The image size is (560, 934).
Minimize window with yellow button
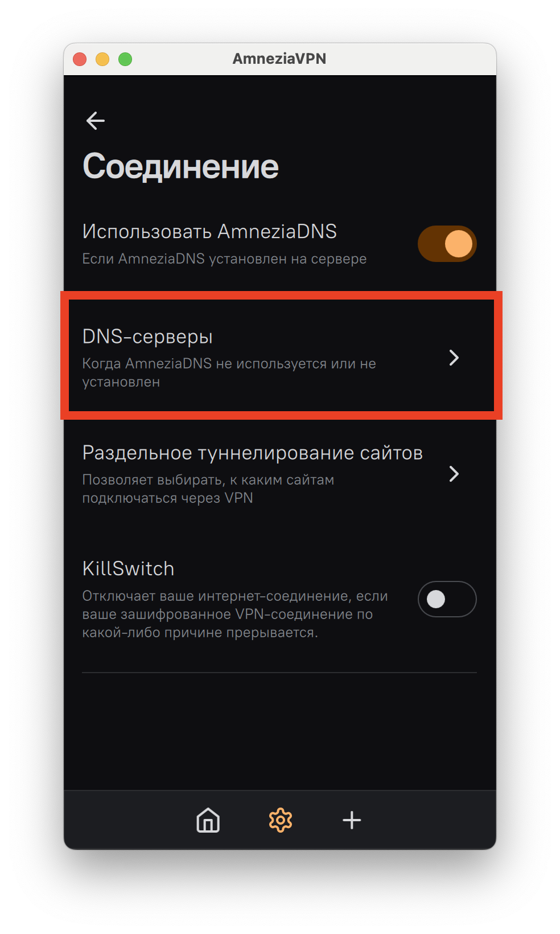pos(102,59)
